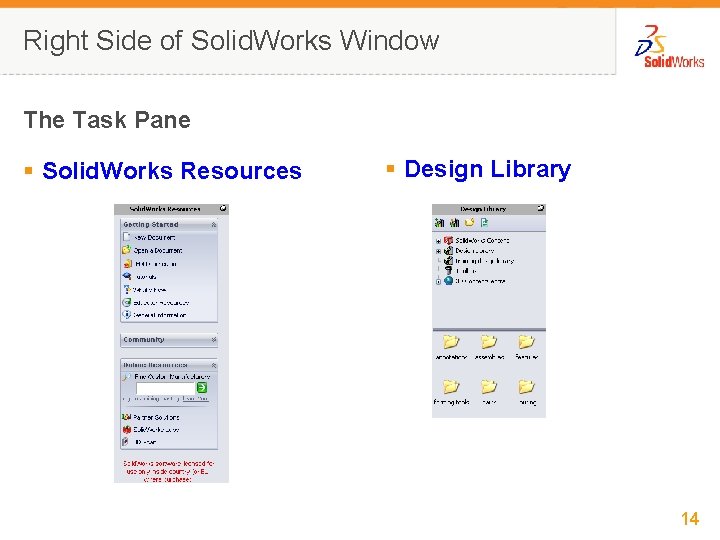
Task: Expand the Design Library tree node
Action: (439, 251)
